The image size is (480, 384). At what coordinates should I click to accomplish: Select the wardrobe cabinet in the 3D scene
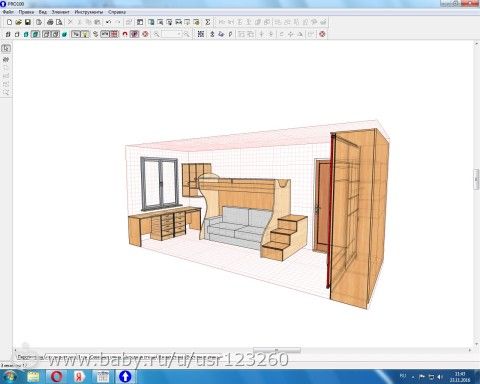click(359, 218)
